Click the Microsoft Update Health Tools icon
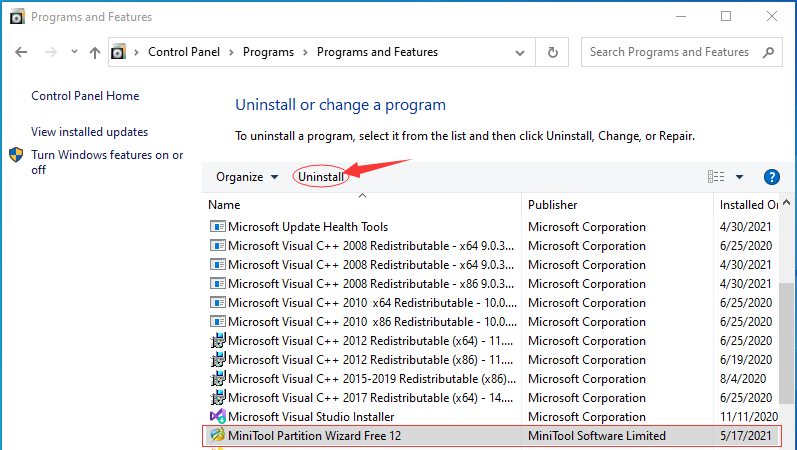The height and width of the screenshot is (450, 797). tap(218, 226)
